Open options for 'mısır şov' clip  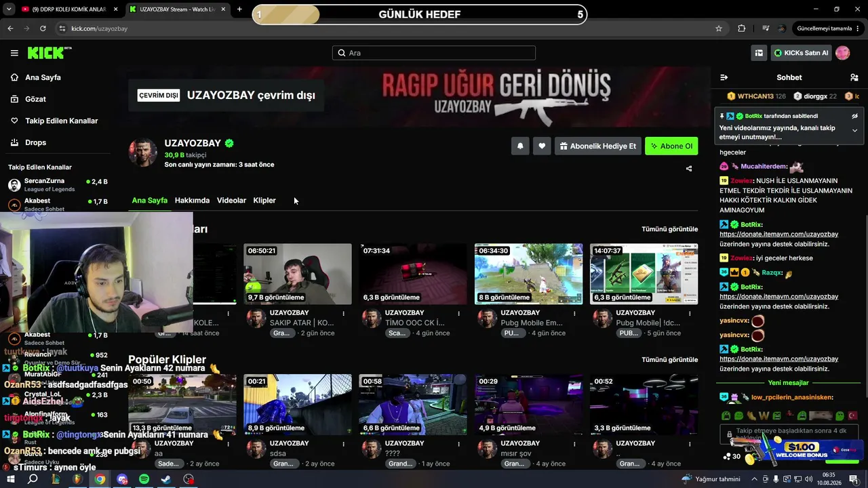click(574, 444)
